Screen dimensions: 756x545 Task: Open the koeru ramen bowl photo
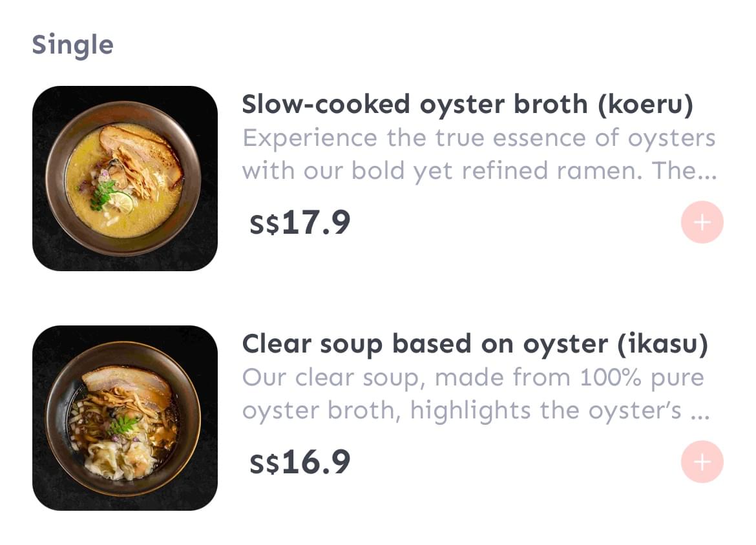[125, 178]
